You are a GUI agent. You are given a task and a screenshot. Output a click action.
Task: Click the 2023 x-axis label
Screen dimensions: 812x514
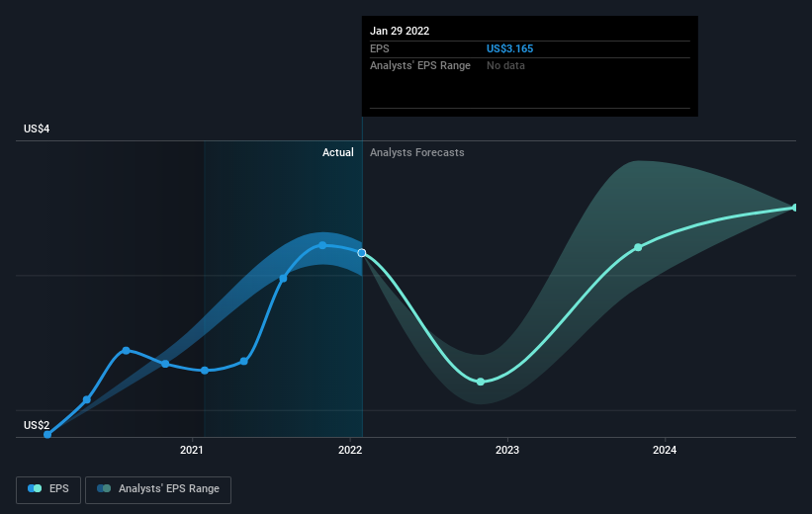click(507, 450)
